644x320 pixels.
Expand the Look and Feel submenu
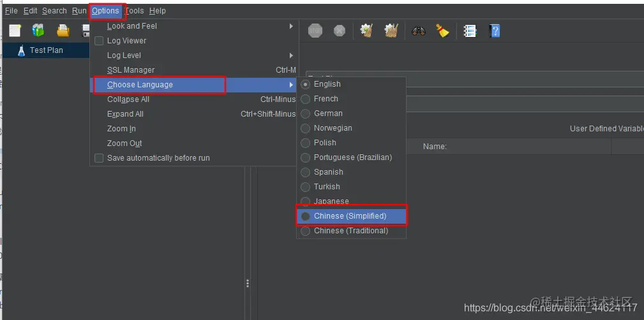pyautogui.click(x=193, y=26)
